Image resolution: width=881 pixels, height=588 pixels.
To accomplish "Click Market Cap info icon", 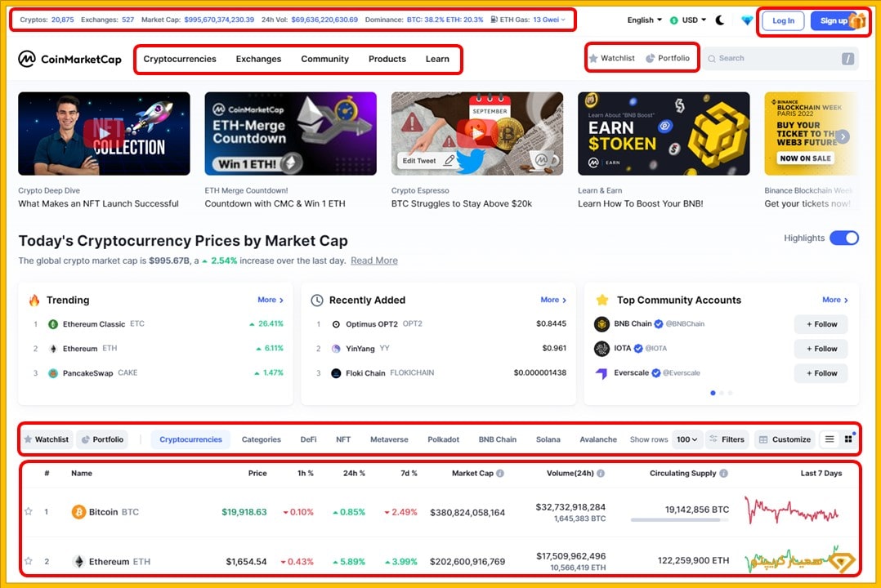I will (x=500, y=474).
